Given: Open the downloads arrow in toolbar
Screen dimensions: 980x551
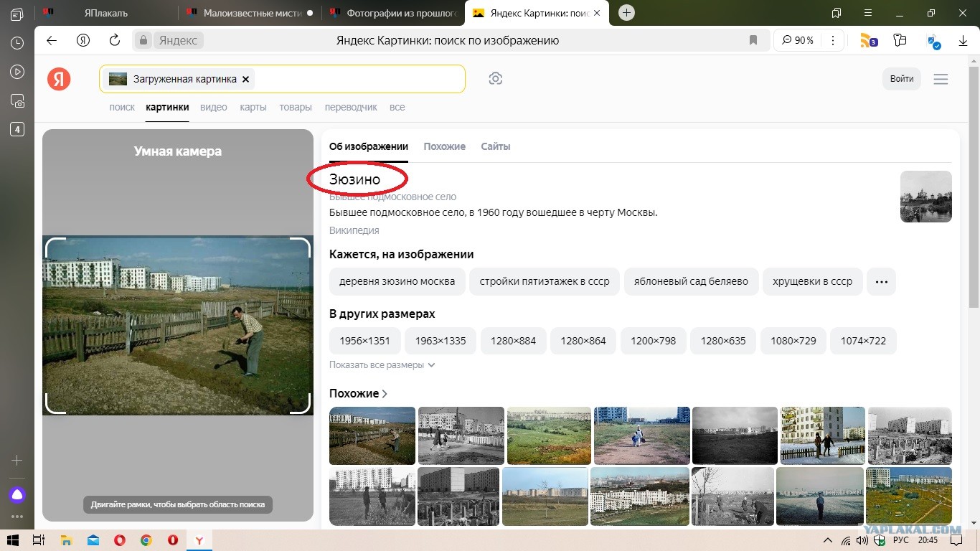Looking at the screenshot, I should tap(963, 40).
